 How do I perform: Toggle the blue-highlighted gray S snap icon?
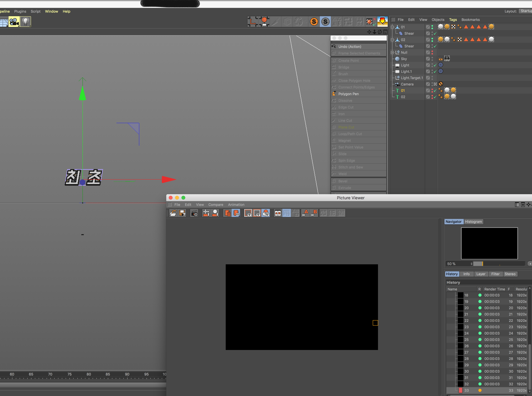pyautogui.click(x=325, y=22)
